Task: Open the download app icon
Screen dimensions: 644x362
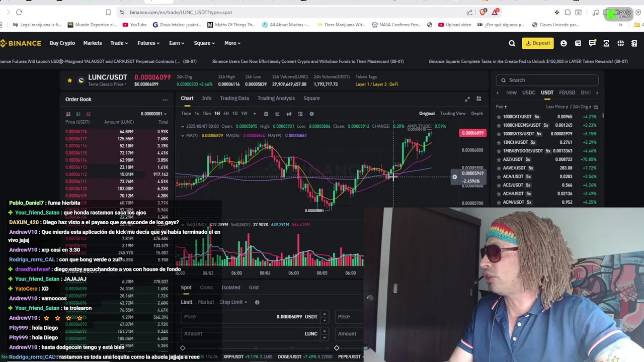Action: coord(606,43)
